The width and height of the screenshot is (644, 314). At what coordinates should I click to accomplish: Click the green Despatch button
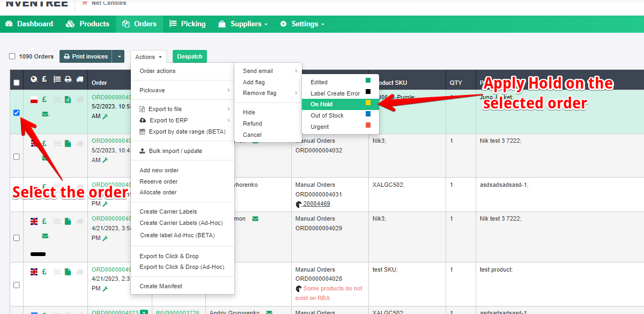190,56
